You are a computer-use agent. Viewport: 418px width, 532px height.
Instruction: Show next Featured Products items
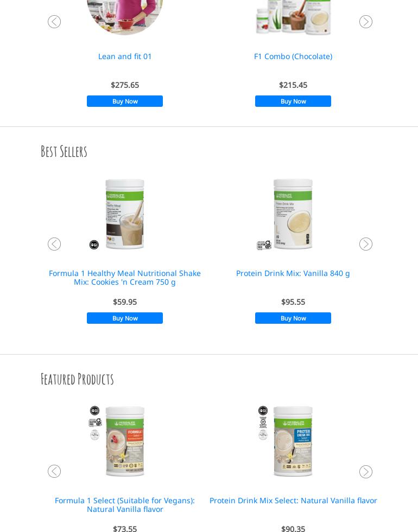(x=366, y=472)
